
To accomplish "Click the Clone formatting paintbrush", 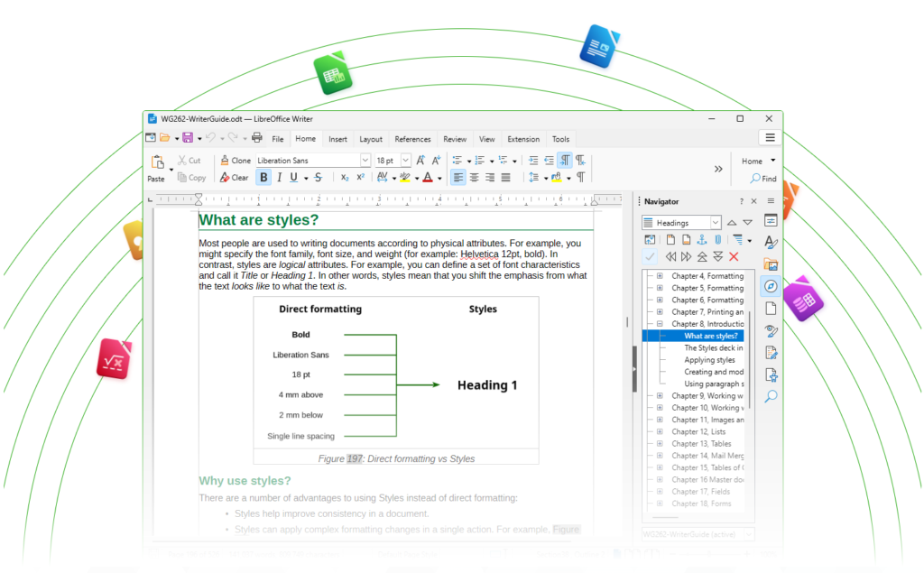I will (225, 161).
